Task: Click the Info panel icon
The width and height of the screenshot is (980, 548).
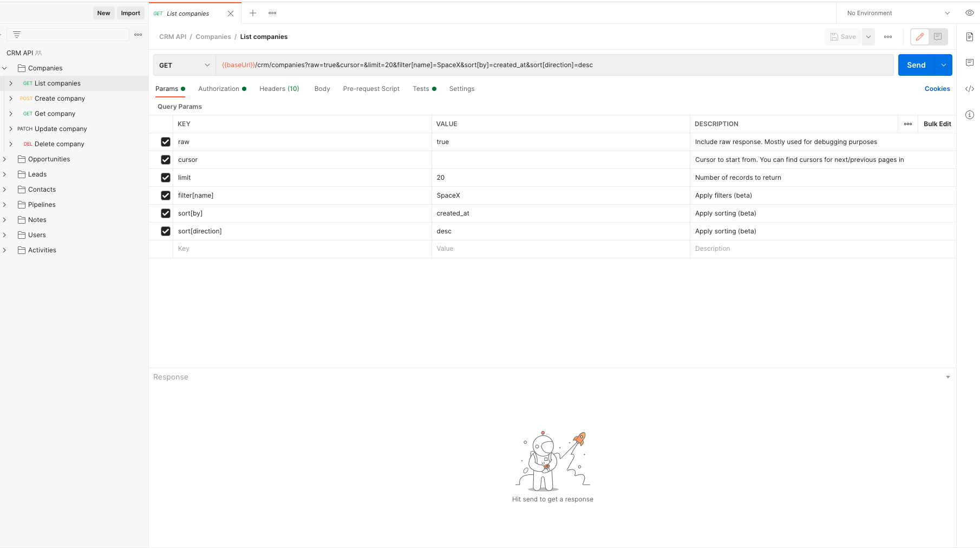Action: (x=970, y=114)
